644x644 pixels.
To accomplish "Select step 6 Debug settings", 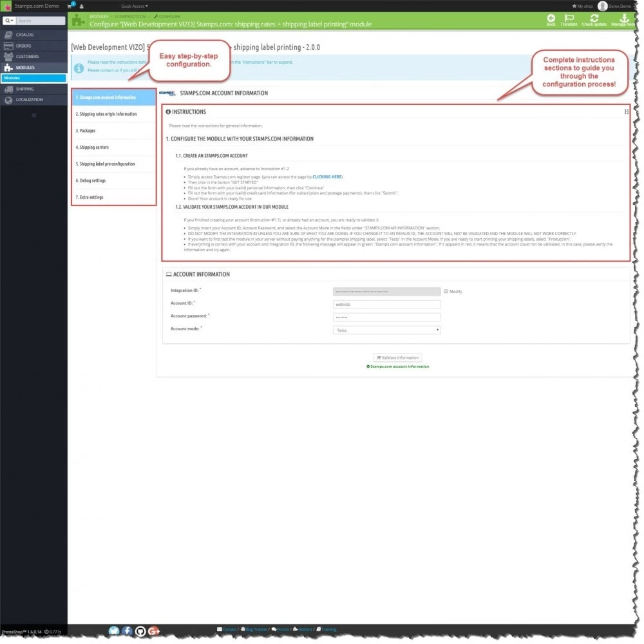I will 114,181.
